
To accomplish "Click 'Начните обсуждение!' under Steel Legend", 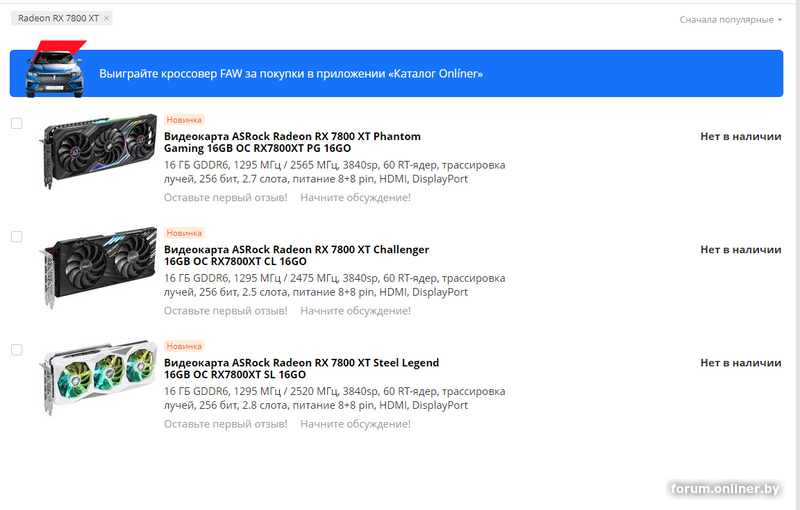I will click(355, 424).
